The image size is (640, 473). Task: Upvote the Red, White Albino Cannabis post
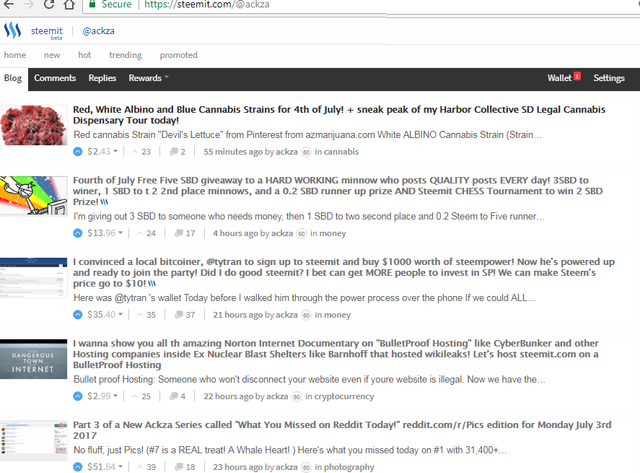[x=78, y=152]
